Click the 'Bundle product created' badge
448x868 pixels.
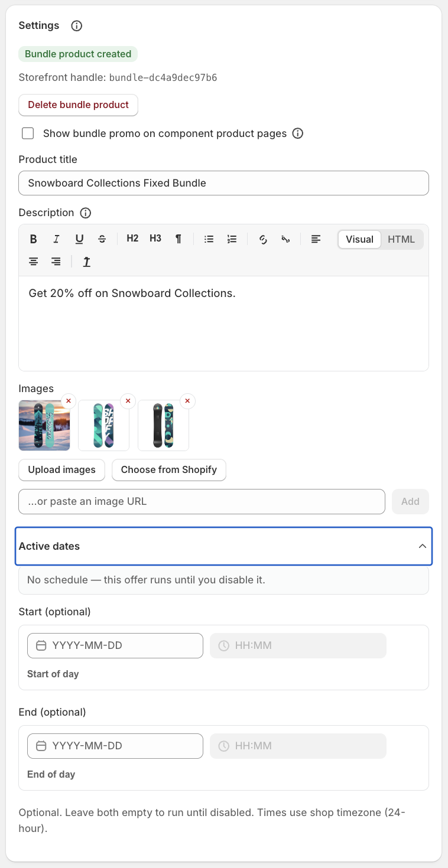pyautogui.click(x=78, y=54)
